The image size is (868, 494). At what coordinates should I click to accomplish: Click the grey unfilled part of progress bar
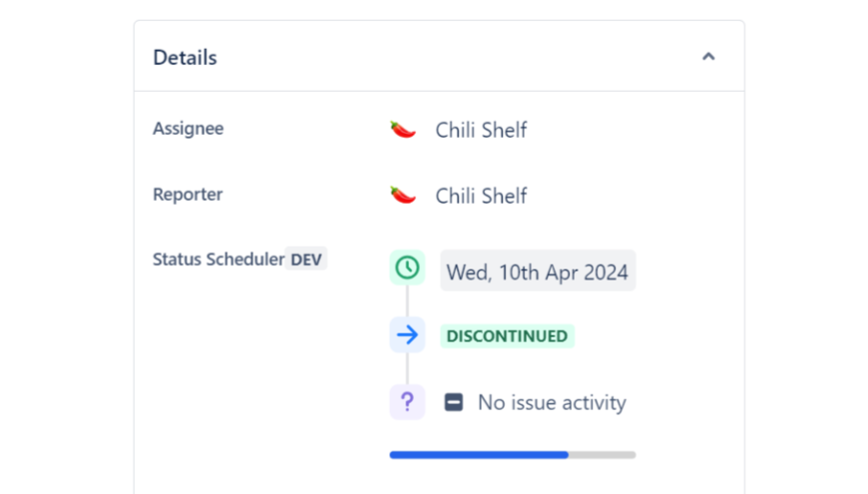pos(602,455)
